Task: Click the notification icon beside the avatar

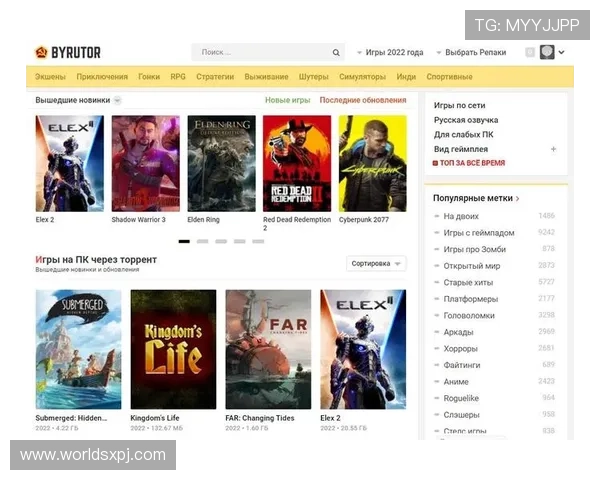Action: click(530, 52)
